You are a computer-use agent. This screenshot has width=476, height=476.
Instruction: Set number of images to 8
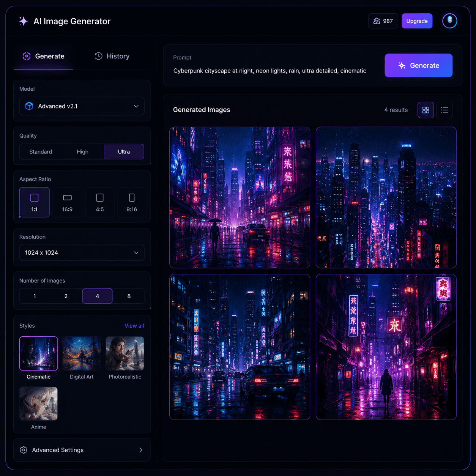129,296
